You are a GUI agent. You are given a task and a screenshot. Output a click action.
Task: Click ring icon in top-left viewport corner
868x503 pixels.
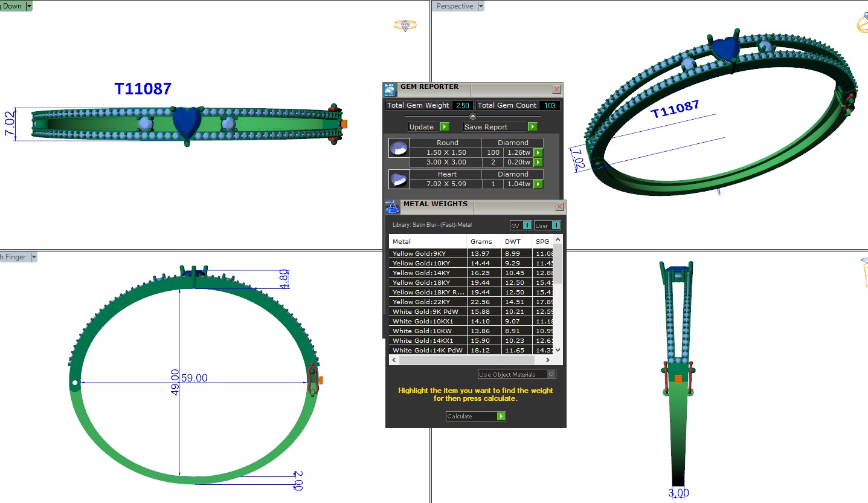point(405,25)
